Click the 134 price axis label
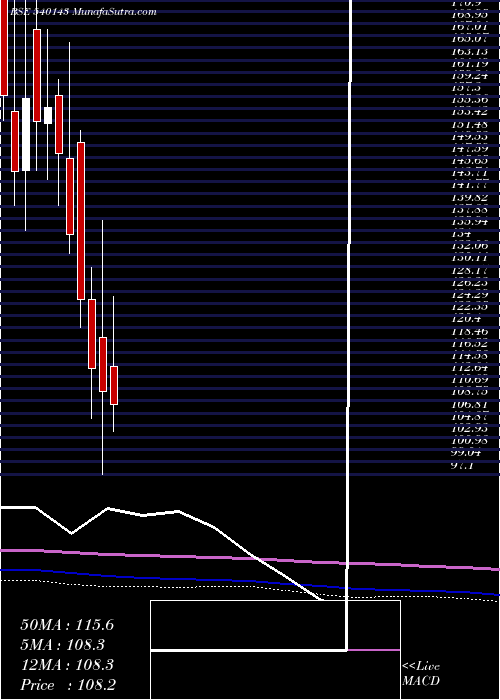Screen dimensions: 500x700 [x=461, y=233]
